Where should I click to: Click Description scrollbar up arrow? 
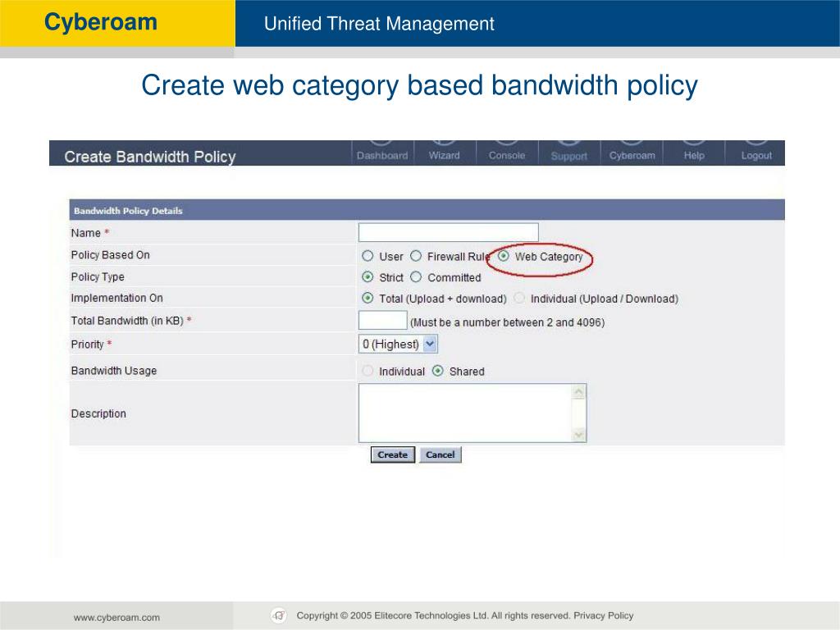(578, 393)
